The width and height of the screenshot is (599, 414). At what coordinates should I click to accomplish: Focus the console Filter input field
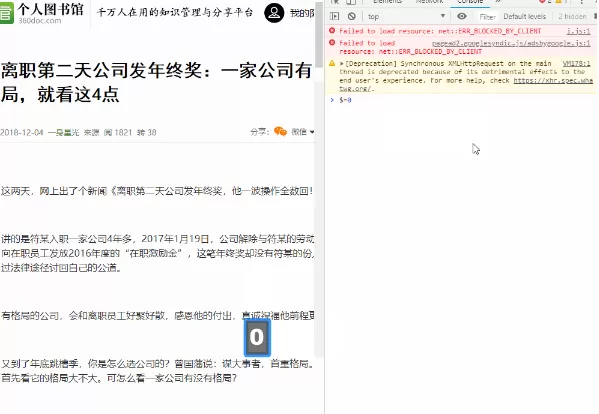point(487,16)
